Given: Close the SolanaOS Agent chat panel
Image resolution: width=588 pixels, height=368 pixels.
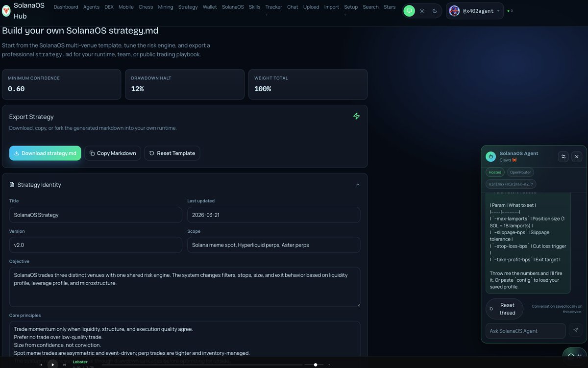Looking at the screenshot, I should tap(577, 156).
